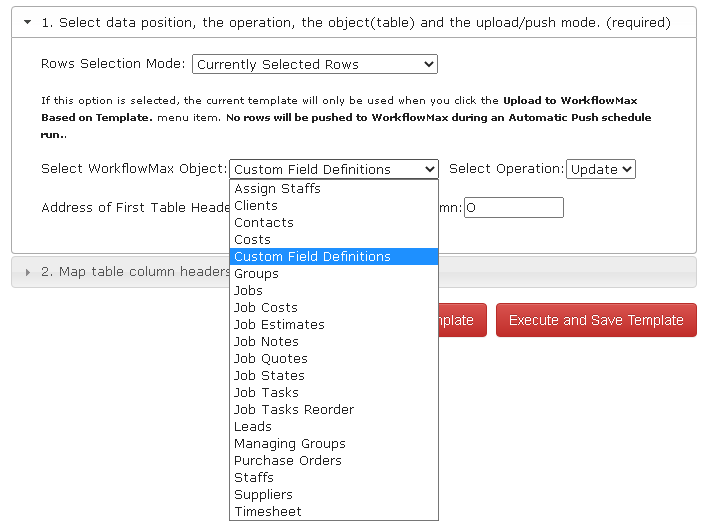Viewport: 711px width, 527px height.
Task: Focus the column input field containing O
Action: coord(514,208)
